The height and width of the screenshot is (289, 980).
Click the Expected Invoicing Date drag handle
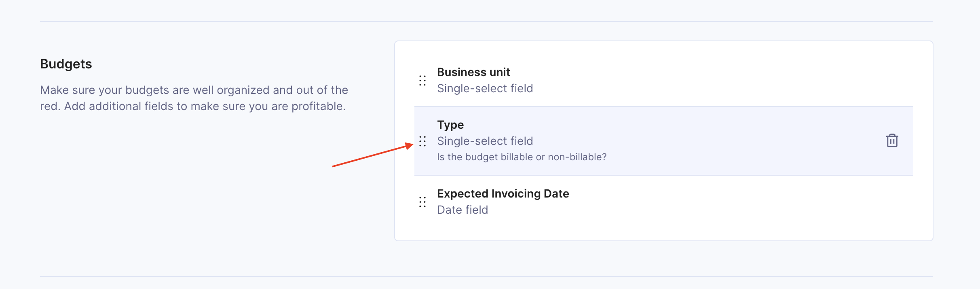pyautogui.click(x=422, y=202)
